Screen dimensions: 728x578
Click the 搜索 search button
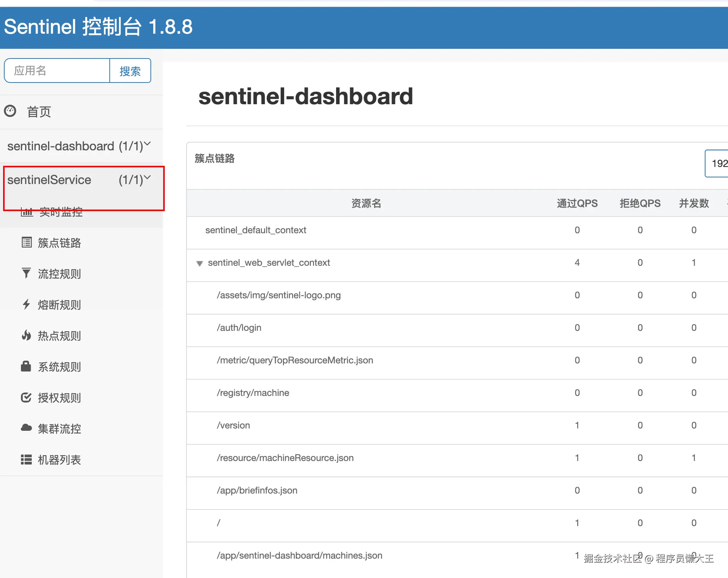[x=130, y=71]
